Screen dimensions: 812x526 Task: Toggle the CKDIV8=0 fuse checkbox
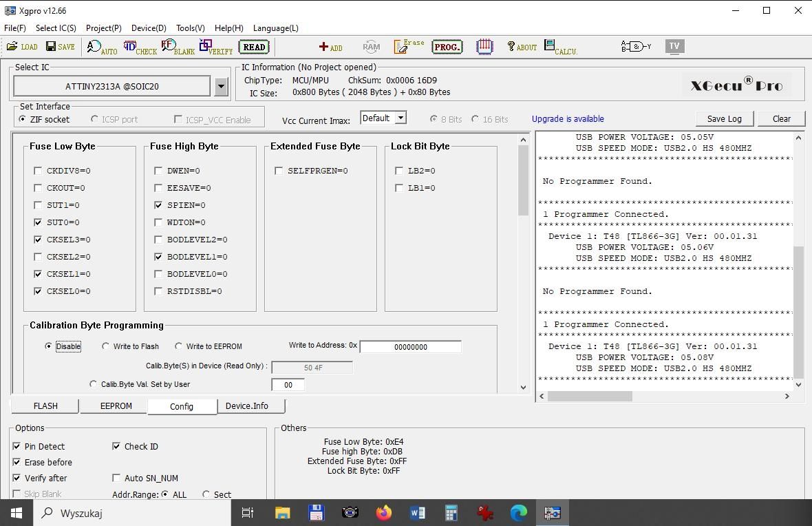click(38, 171)
